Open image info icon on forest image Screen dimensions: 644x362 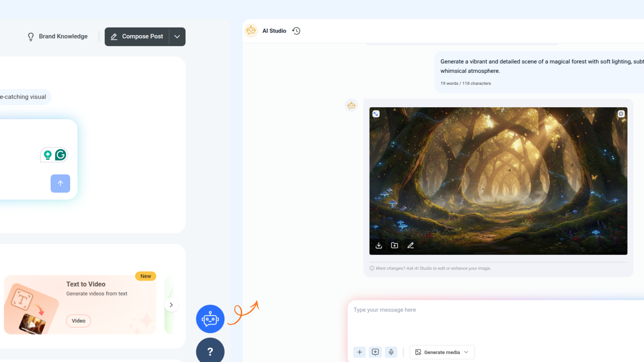[x=621, y=114]
